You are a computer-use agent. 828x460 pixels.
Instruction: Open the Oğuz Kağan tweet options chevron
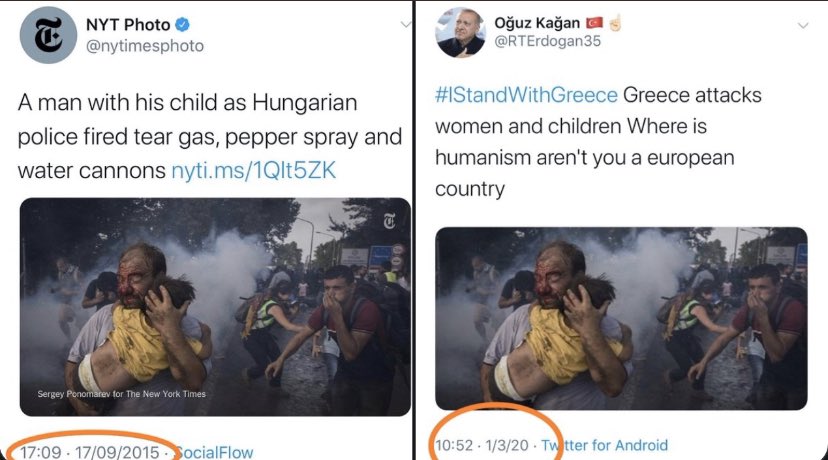point(803,25)
